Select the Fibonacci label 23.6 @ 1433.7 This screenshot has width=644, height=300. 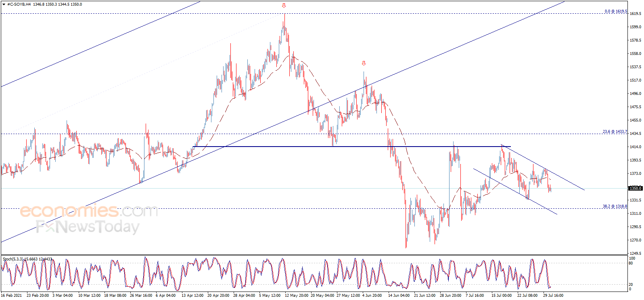coord(615,132)
